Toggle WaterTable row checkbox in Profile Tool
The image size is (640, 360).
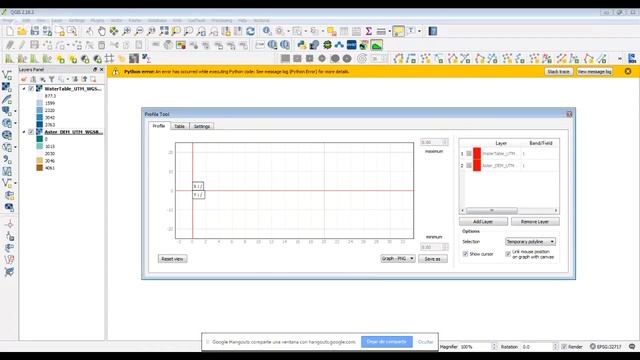[469, 154]
